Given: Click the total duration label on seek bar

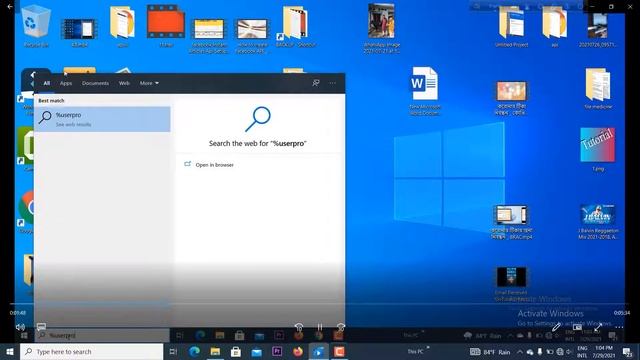Looking at the screenshot, I should pyautogui.click(x=622, y=313).
